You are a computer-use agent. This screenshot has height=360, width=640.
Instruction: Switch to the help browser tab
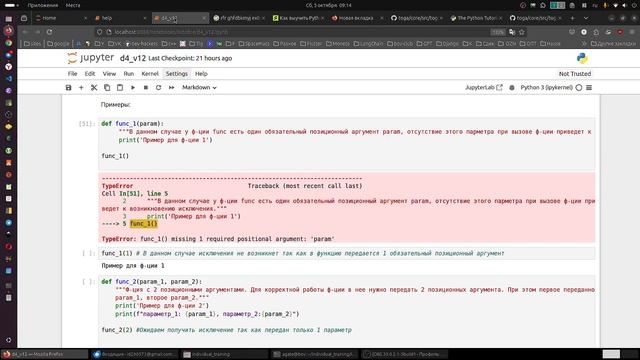(120, 18)
